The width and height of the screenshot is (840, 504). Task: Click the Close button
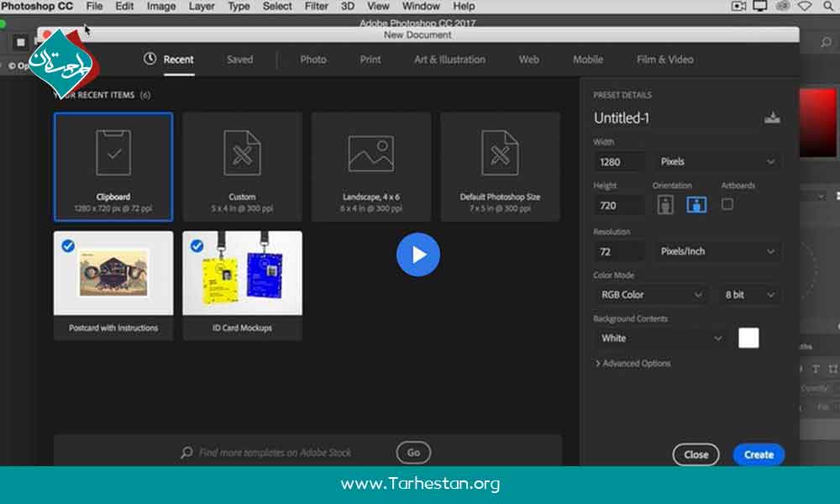696,454
